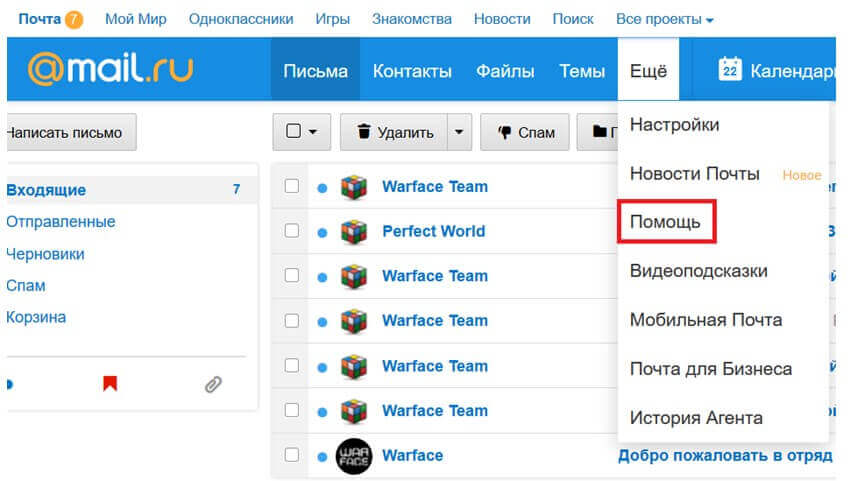Expand the arrow next to Удалить button

(x=459, y=132)
